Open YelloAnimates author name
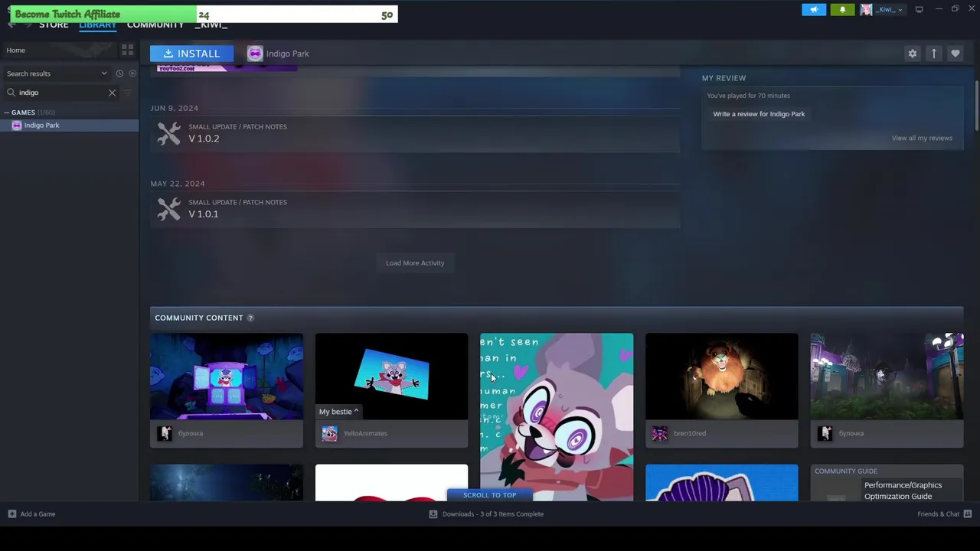Image resolution: width=980 pixels, height=551 pixels. point(365,434)
